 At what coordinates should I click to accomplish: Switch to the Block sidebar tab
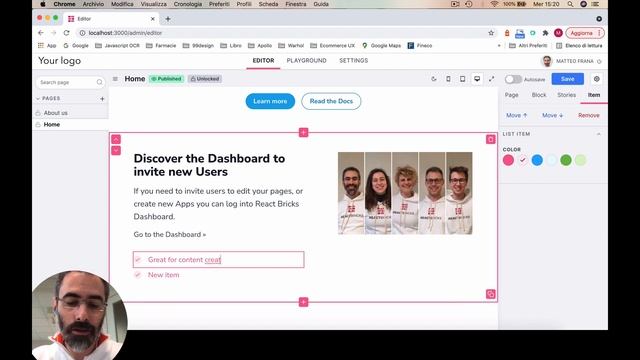pos(539,95)
